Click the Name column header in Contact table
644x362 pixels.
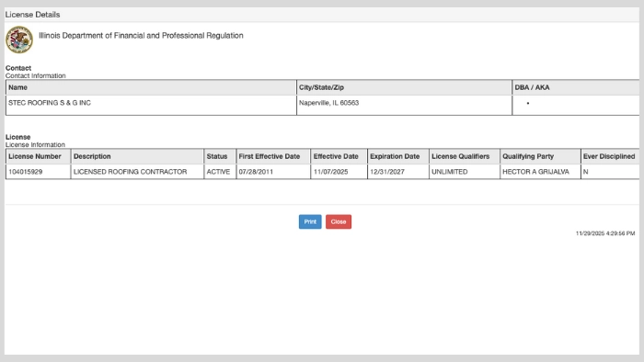click(x=151, y=87)
